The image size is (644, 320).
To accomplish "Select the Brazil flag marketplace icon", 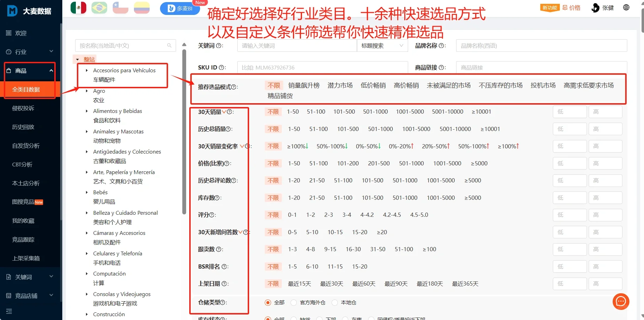I will pyautogui.click(x=99, y=7).
